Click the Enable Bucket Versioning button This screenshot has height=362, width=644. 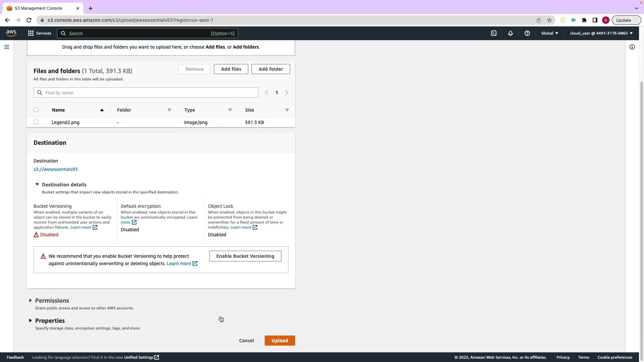click(245, 256)
